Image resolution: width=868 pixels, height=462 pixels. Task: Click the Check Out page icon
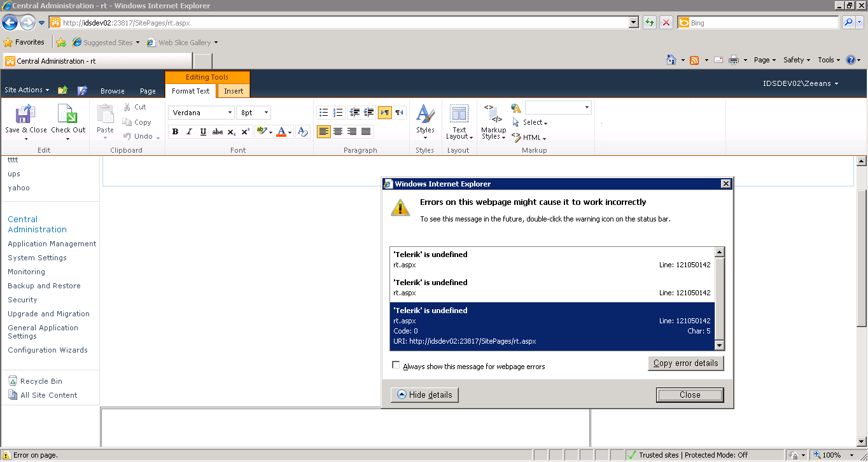pos(67,115)
